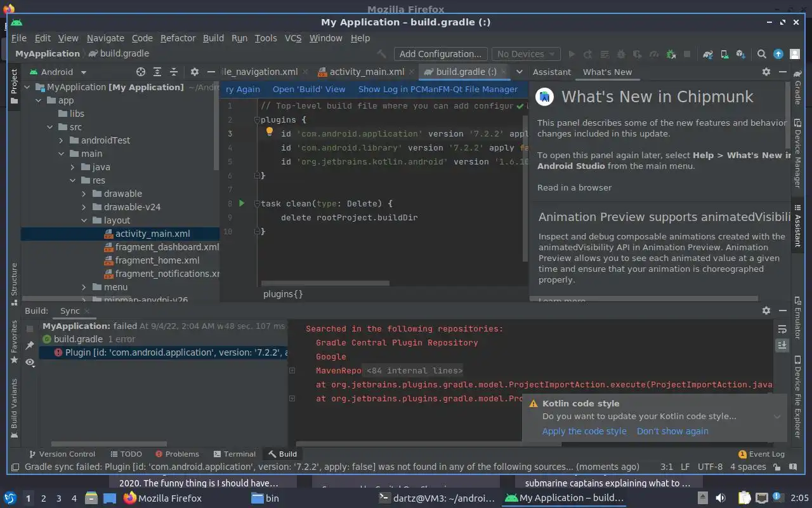Expand the java folder

click(x=73, y=167)
